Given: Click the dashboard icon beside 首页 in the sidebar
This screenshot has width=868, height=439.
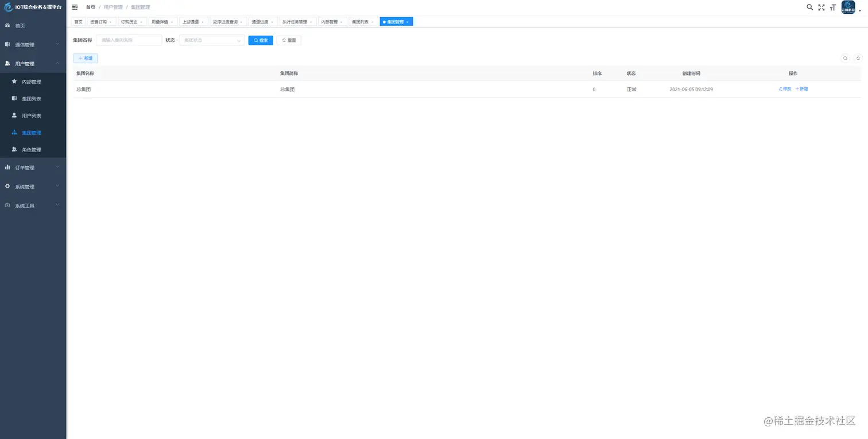Looking at the screenshot, I should 7,26.
